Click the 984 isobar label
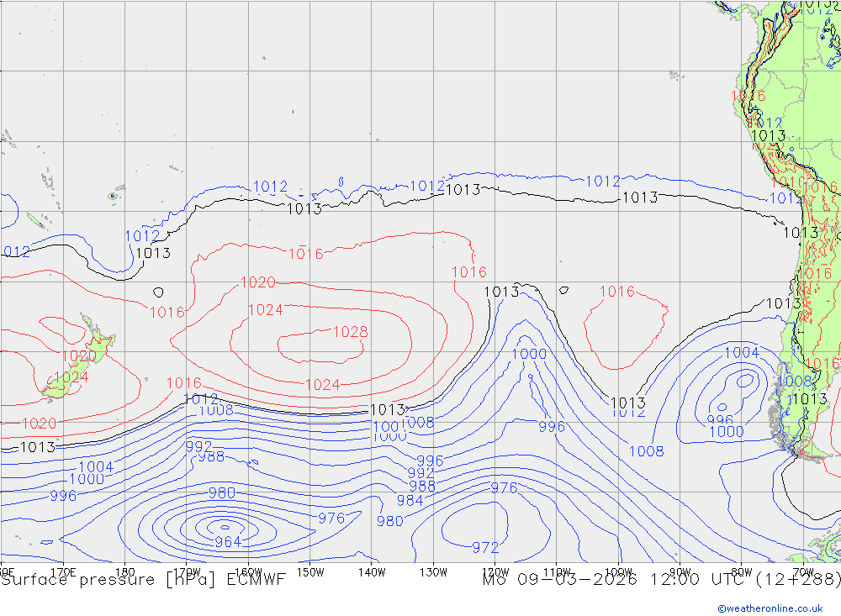 pyautogui.click(x=410, y=500)
